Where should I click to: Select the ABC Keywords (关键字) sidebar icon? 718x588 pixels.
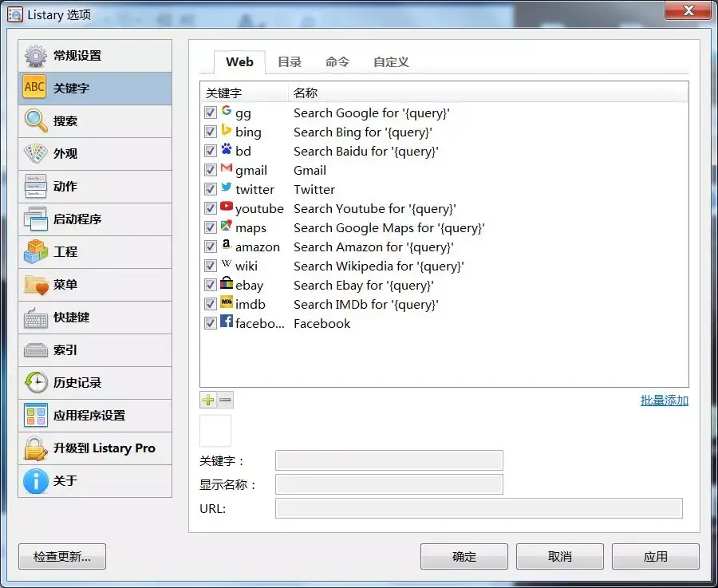pos(35,87)
